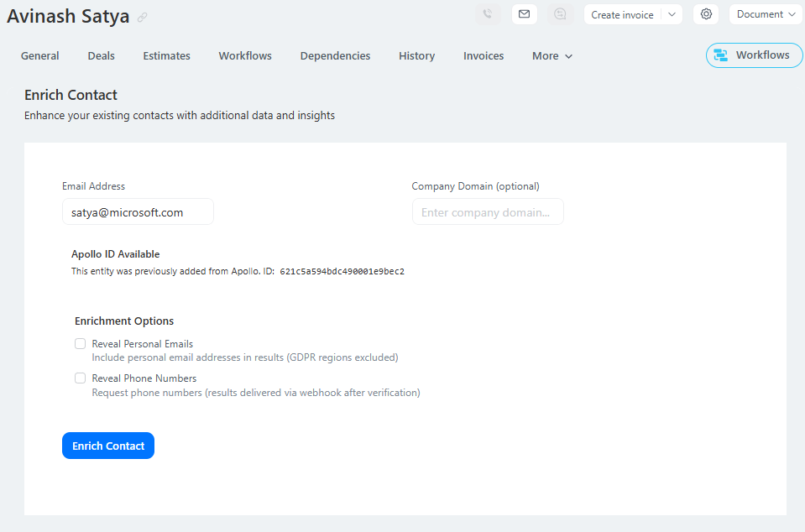This screenshot has width=805, height=532.
Task: Go to the History tab
Action: 416,56
